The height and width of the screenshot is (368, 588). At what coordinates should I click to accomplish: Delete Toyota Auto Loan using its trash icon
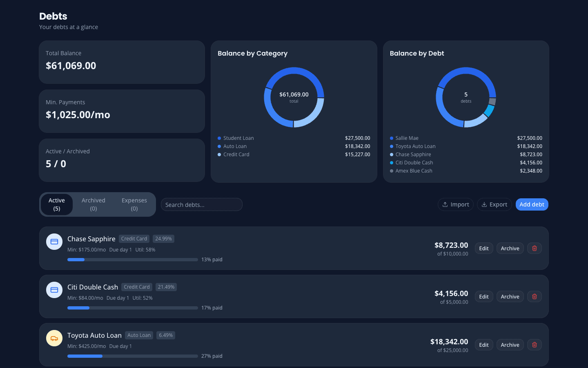(534, 345)
